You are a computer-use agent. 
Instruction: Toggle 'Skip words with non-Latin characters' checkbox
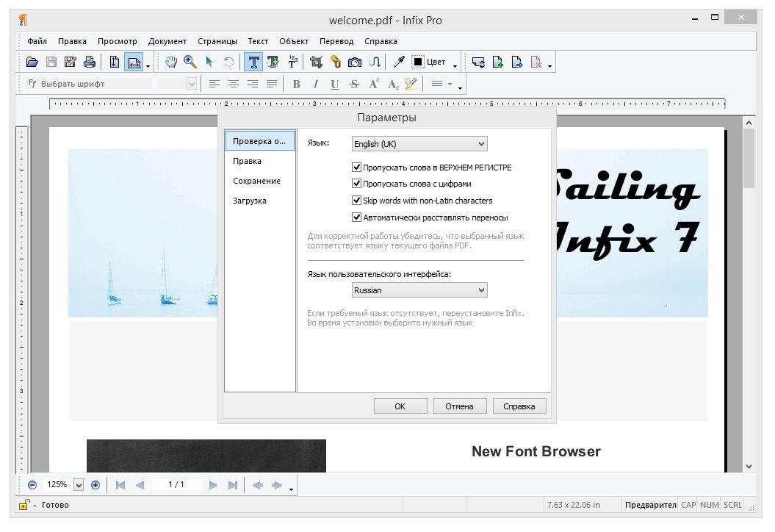(x=357, y=201)
